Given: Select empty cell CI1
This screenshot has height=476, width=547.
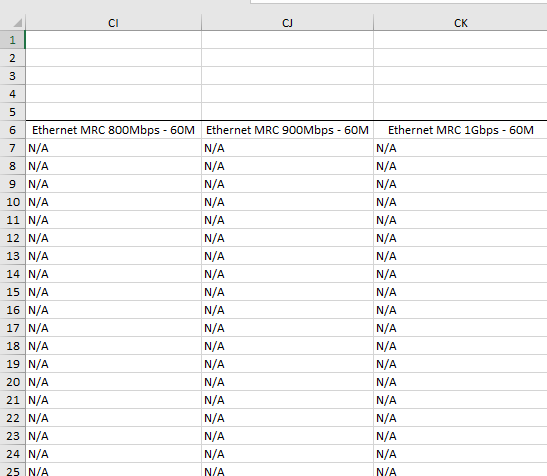Looking at the screenshot, I should click(113, 40).
